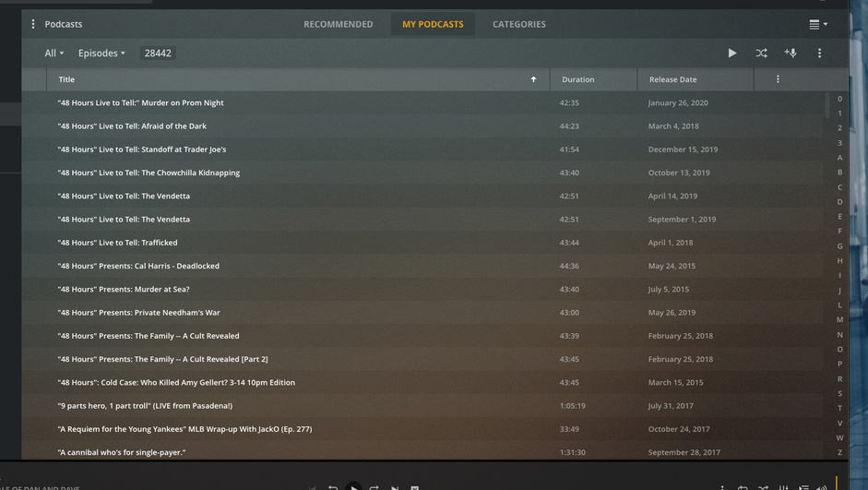Switch to the Recommended tab
Image resolution: width=868 pixels, height=490 pixels.
click(x=339, y=24)
